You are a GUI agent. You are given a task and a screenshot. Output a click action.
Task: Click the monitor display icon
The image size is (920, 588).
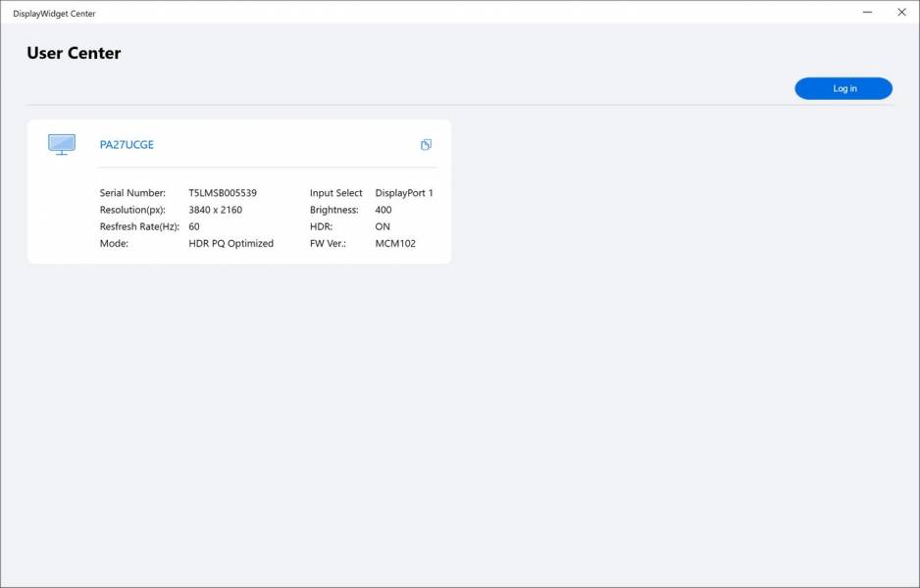pos(62,145)
